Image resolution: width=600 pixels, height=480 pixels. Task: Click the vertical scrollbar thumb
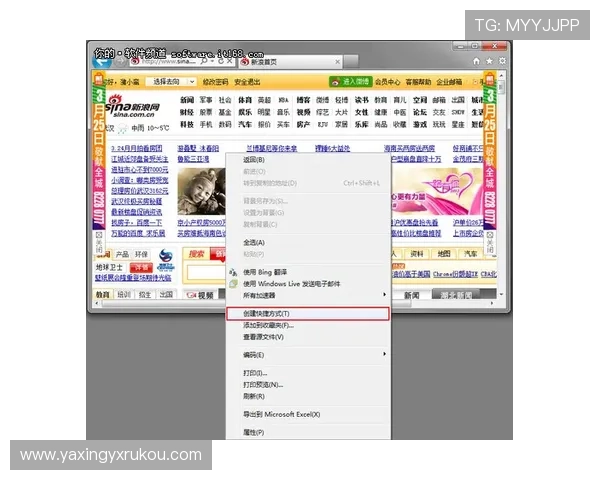(501, 88)
